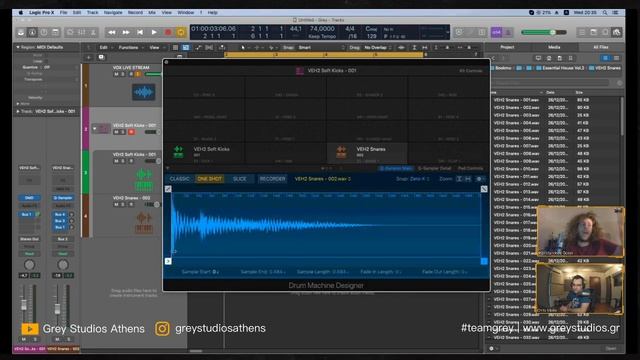
Task: Select the VEH2 Soft Kicks drum pad
Action: click(x=204, y=152)
